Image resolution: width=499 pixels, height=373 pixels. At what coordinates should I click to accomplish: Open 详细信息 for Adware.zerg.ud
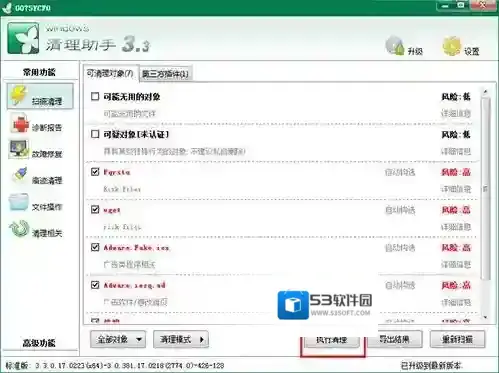pyautogui.click(x=456, y=302)
